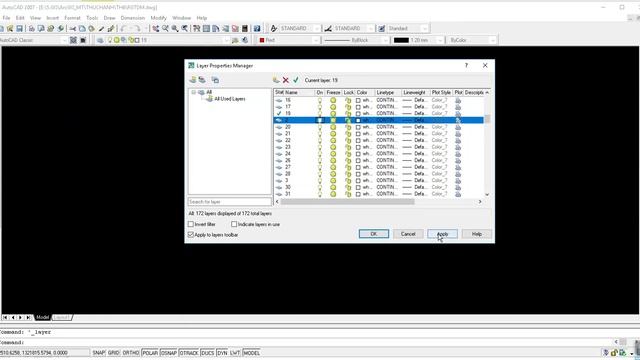Click the New Group Filter icon in the dialog
The height and width of the screenshot is (360, 640).
click(x=202, y=80)
